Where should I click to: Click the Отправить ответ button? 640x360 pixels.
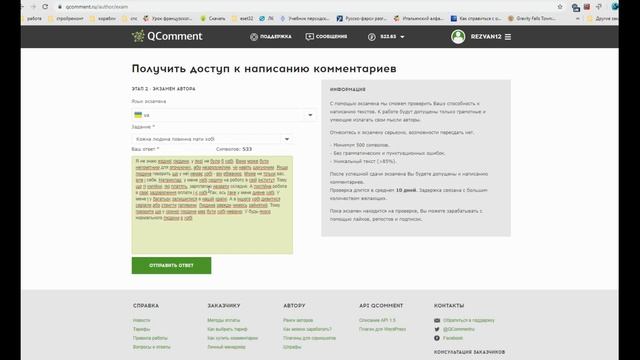point(171,265)
